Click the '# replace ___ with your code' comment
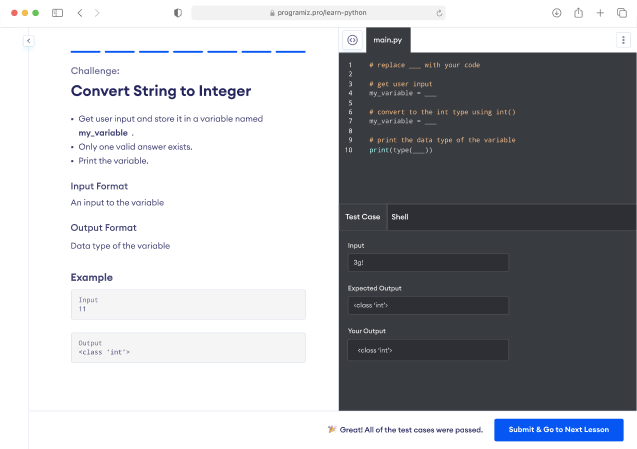This screenshot has width=637, height=449. pyautogui.click(x=425, y=65)
